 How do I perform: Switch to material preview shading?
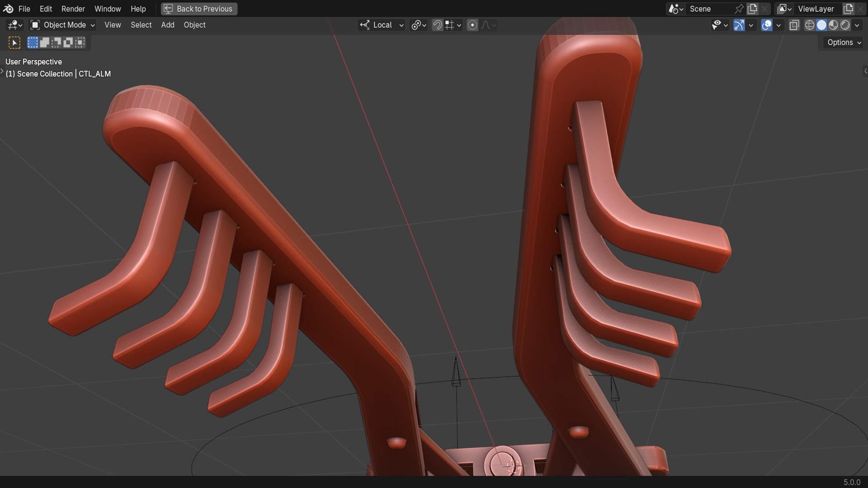833,25
